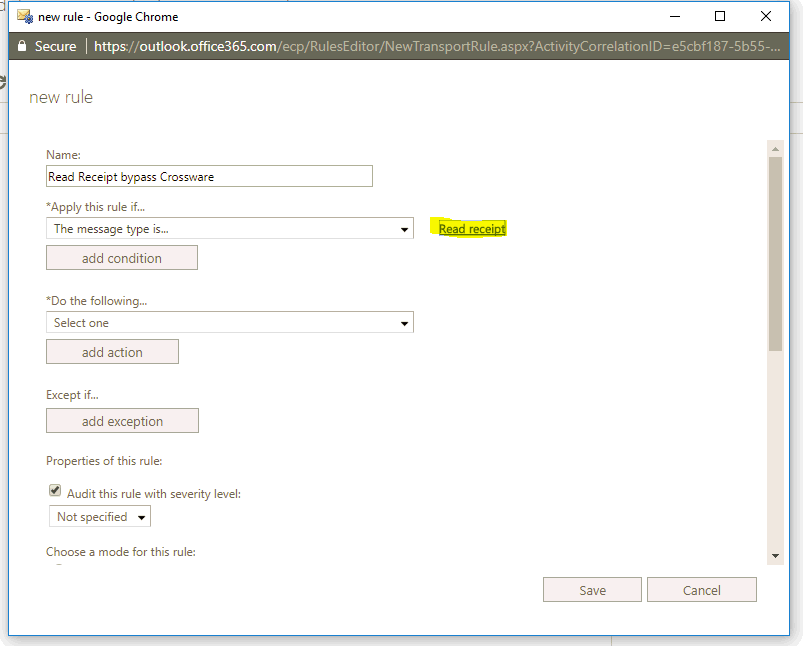Maximize the new rule window
The height and width of the screenshot is (646, 803).
(x=720, y=16)
